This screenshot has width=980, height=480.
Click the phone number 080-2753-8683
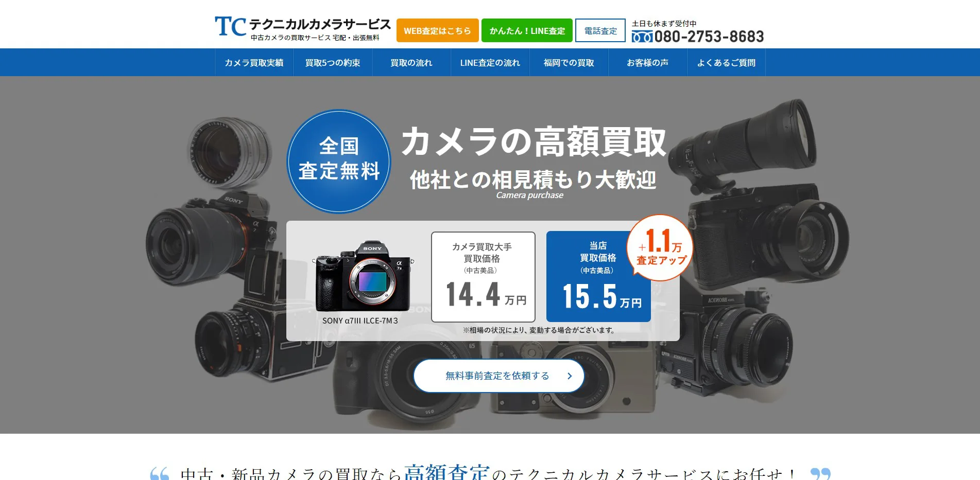tap(709, 37)
